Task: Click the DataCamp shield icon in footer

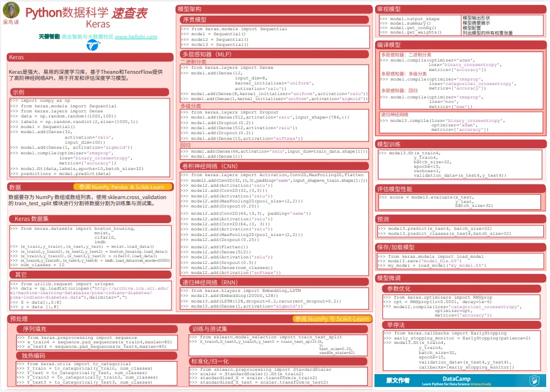Action: pos(534,380)
